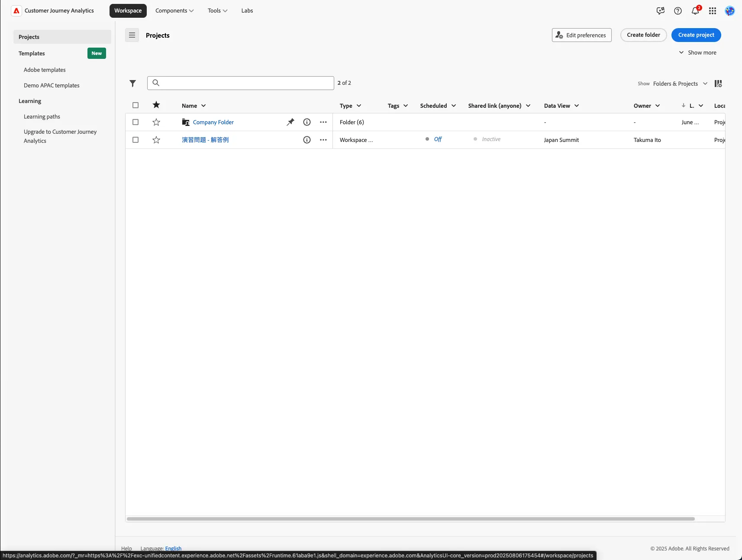Expand the Components menu dropdown

pyautogui.click(x=174, y=11)
